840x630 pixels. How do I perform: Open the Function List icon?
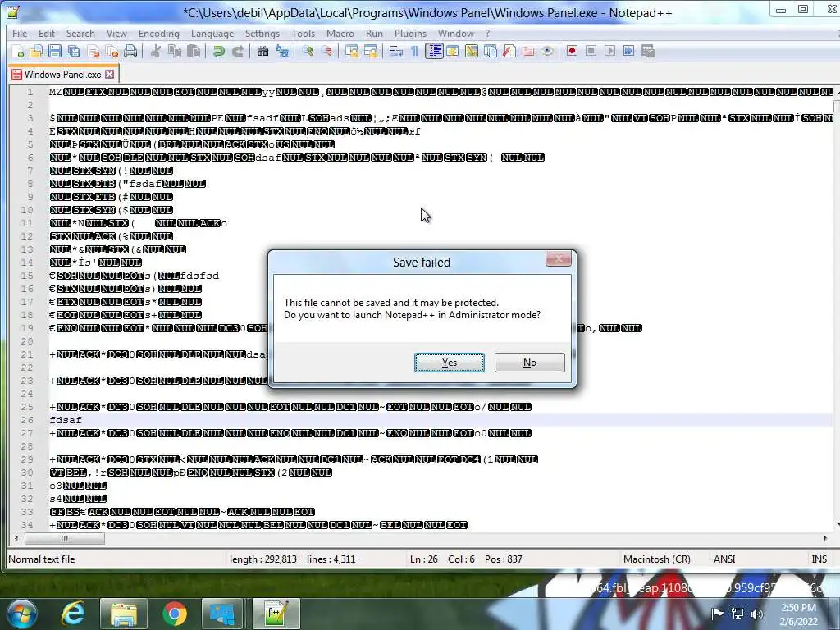(x=509, y=52)
